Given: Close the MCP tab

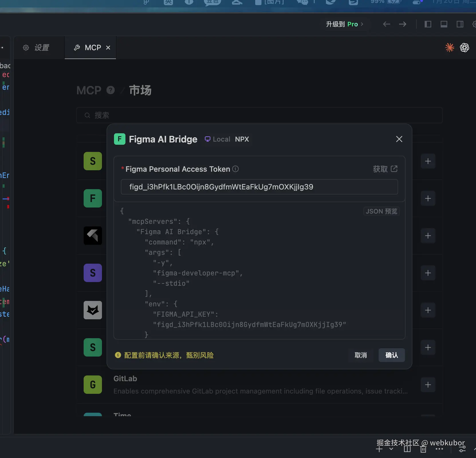Looking at the screenshot, I should coord(108,48).
